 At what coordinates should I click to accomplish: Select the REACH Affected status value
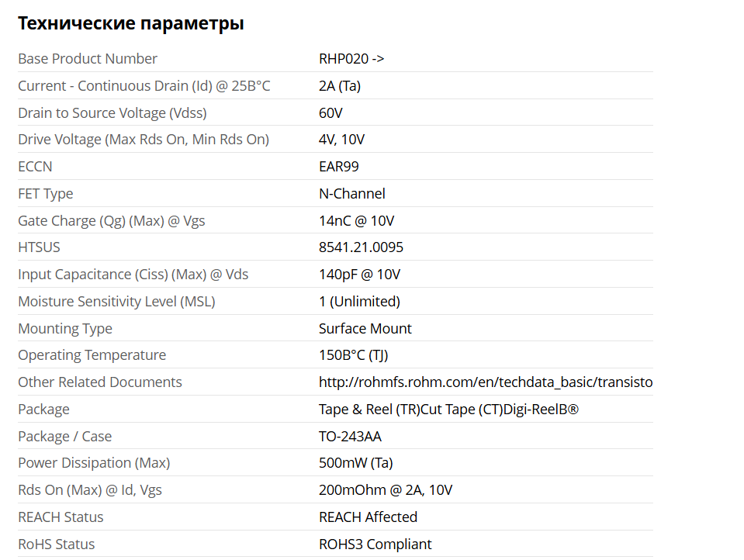368,517
